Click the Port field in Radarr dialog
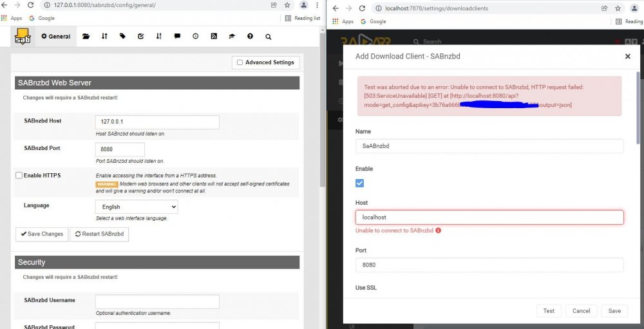This screenshot has width=644, height=329. [489, 265]
